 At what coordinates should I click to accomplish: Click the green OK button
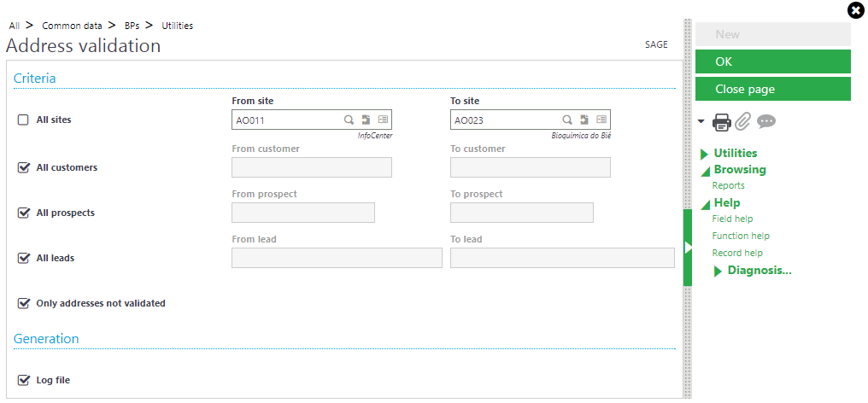click(x=773, y=61)
